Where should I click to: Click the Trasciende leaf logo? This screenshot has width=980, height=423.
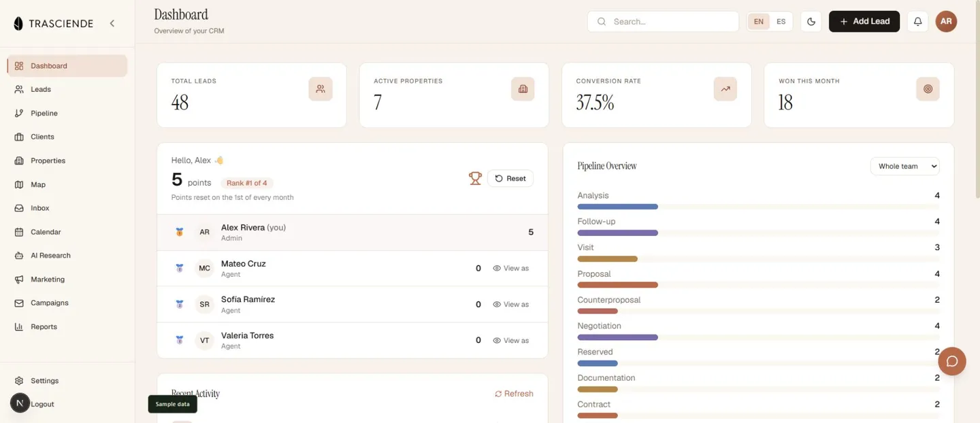pyautogui.click(x=18, y=23)
